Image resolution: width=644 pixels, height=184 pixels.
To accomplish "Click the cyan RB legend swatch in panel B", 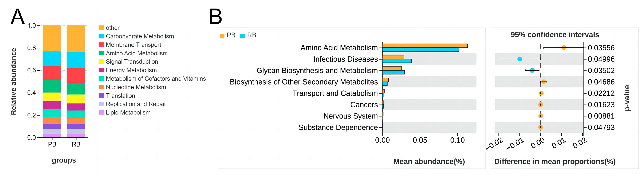I will 242,36.
